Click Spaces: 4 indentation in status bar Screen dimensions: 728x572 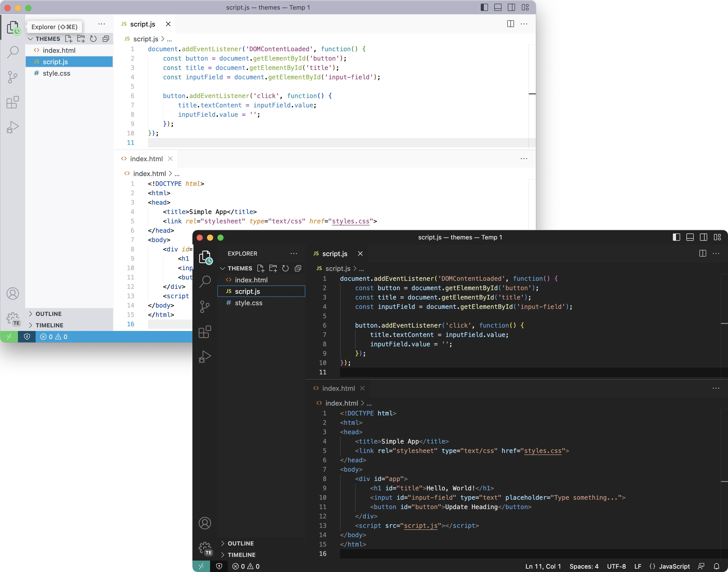tap(584, 566)
